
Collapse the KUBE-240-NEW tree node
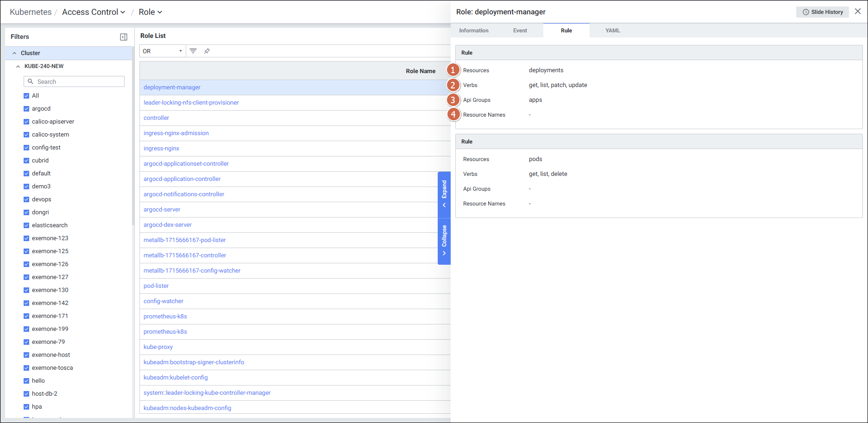coord(18,66)
